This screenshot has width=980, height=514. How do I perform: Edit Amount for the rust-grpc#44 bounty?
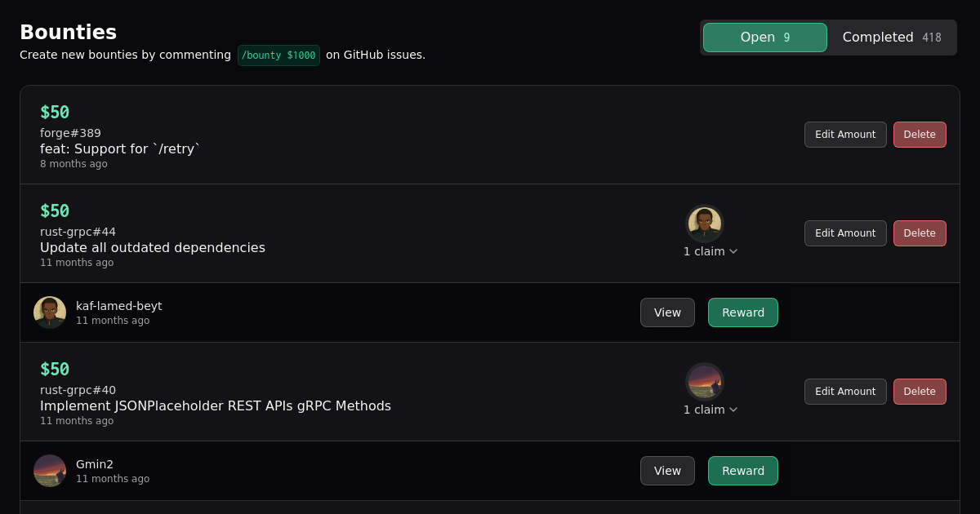[845, 233]
